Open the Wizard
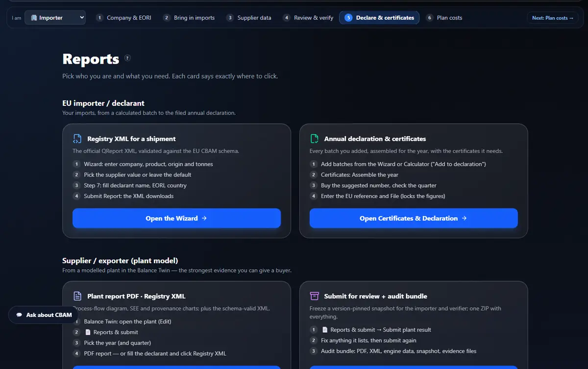This screenshot has height=369, width=588. 176,218
